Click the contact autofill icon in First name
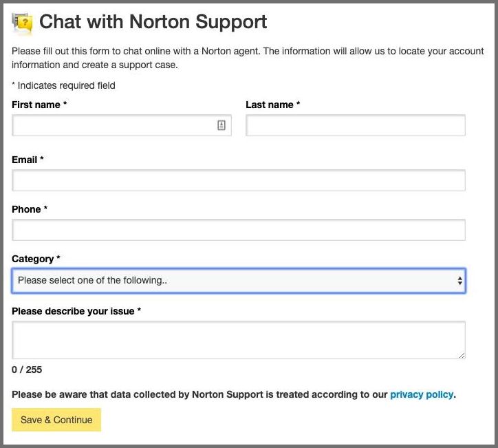498x448 pixels. [221, 125]
